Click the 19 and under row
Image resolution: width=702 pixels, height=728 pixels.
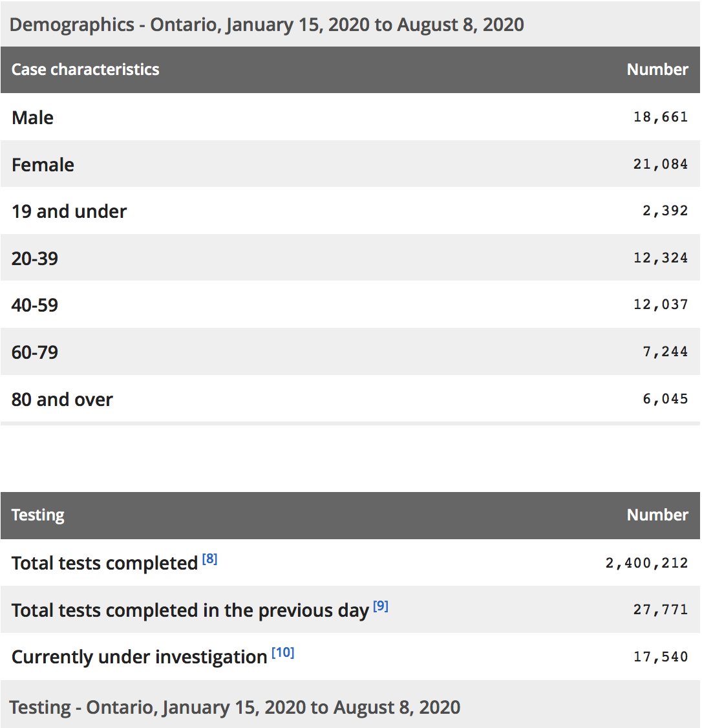(350, 211)
